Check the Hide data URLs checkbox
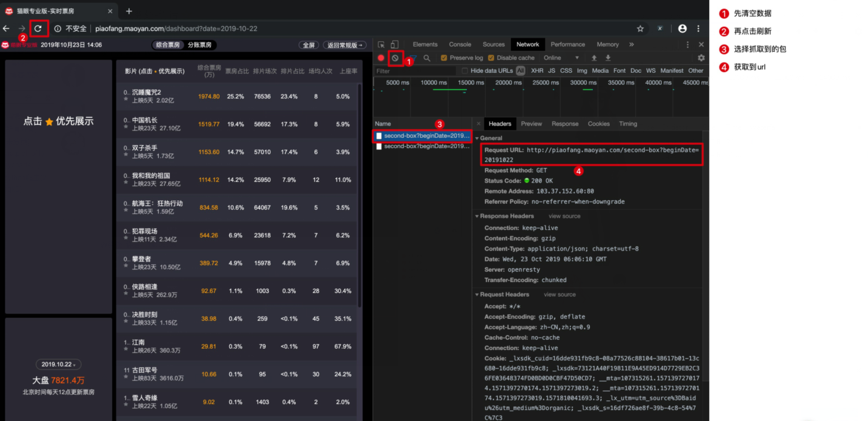The width and height of the screenshot is (868, 421). (465, 70)
